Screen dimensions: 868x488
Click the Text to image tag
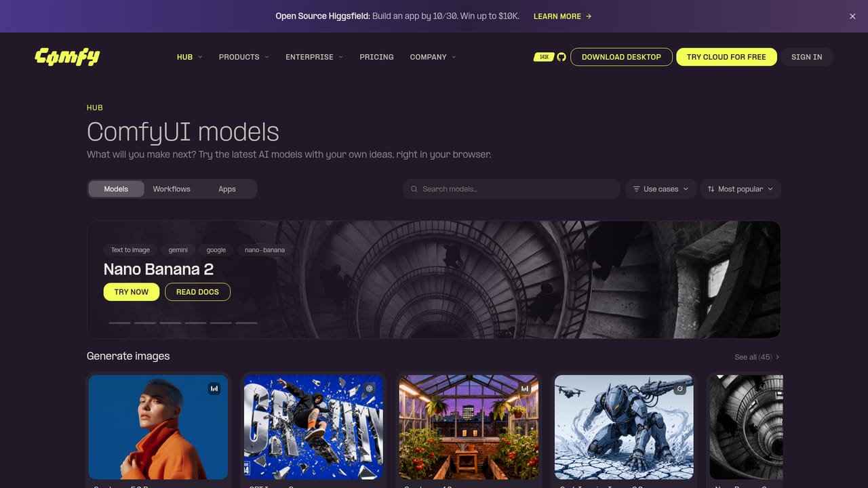130,250
